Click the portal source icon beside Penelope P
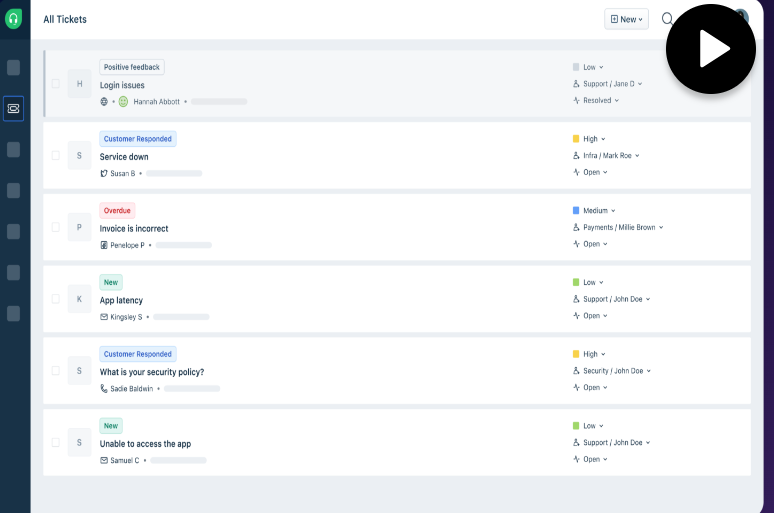774x513 pixels. [104, 245]
